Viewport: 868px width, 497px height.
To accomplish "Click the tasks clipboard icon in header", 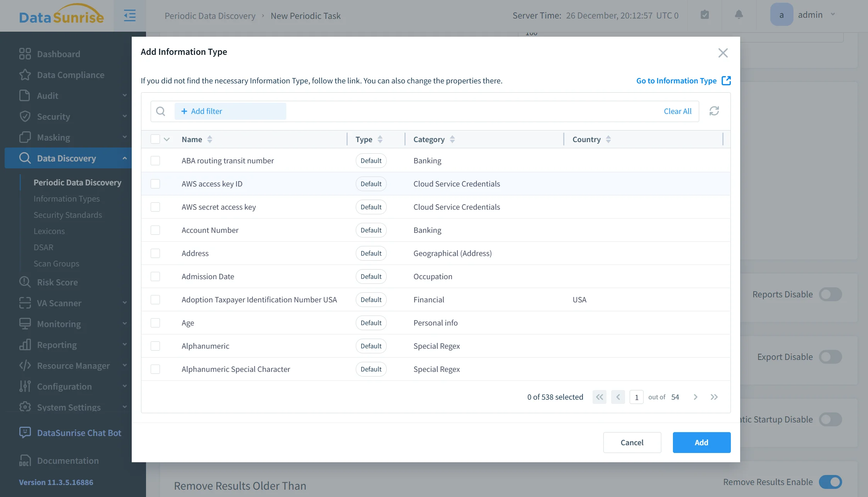I will click(x=705, y=15).
